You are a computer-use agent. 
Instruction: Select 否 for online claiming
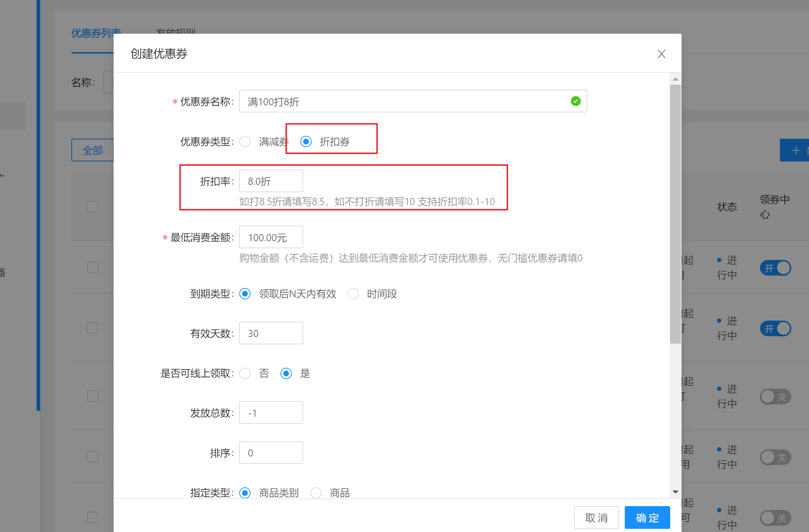tap(245, 373)
